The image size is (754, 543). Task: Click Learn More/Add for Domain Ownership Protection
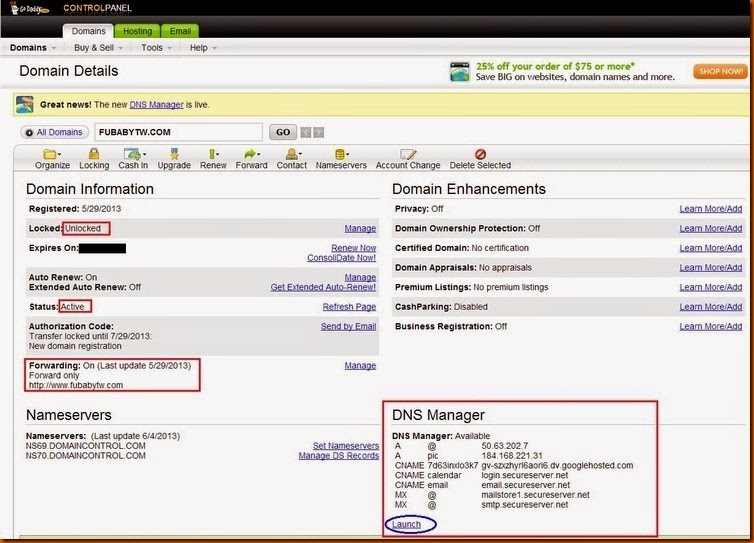(711, 228)
